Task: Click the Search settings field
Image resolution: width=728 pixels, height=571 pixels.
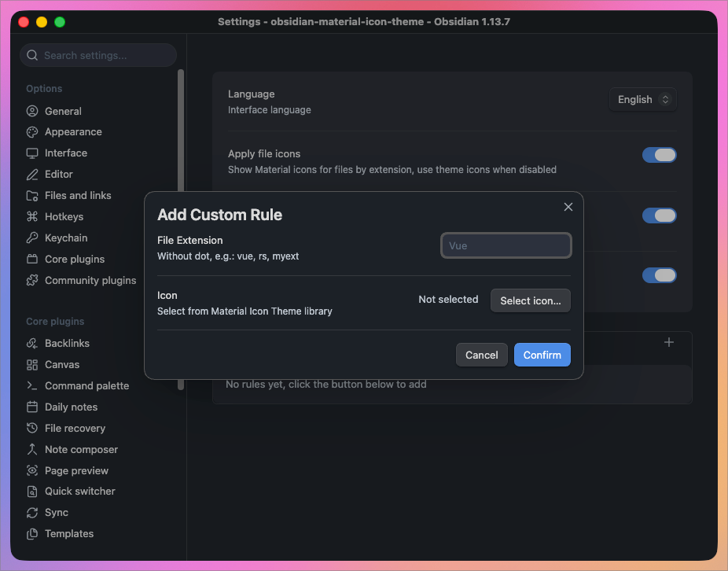Action: point(98,55)
